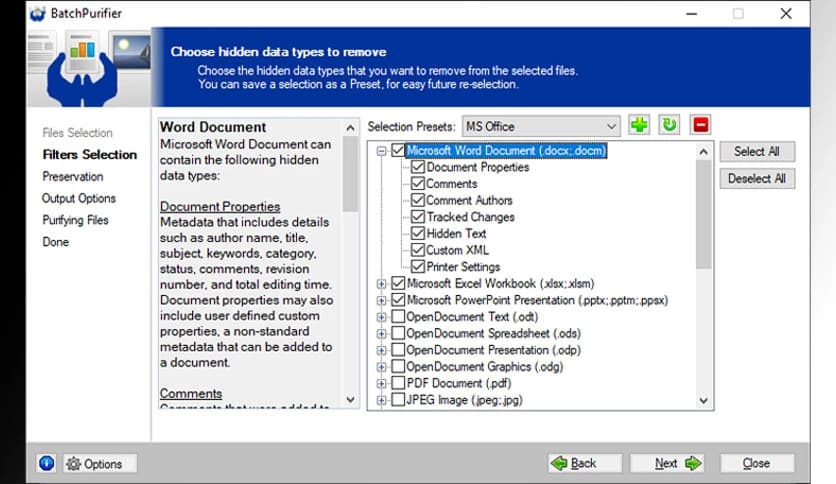This screenshot has height=484, width=836.
Task: Uncheck the Tracked Changes checkbox
Action: pos(418,217)
